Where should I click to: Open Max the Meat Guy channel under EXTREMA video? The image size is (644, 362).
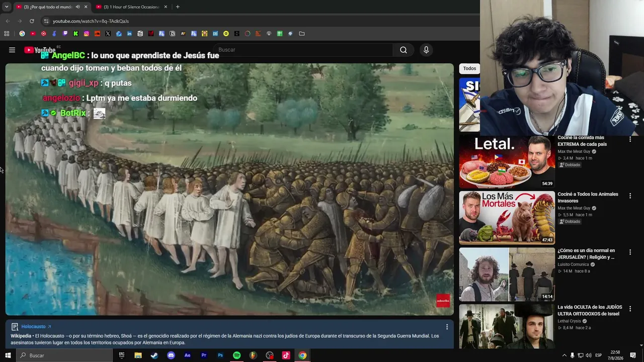[574, 151]
